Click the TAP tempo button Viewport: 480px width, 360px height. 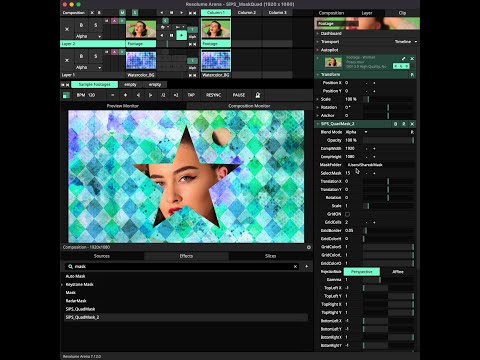tap(191, 95)
